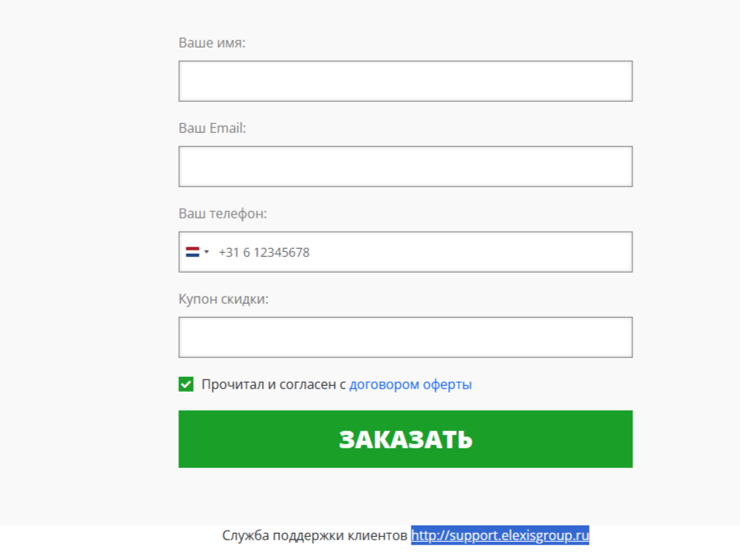Click the +31 6 12345678 phone placeholder

(x=264, y=252)
